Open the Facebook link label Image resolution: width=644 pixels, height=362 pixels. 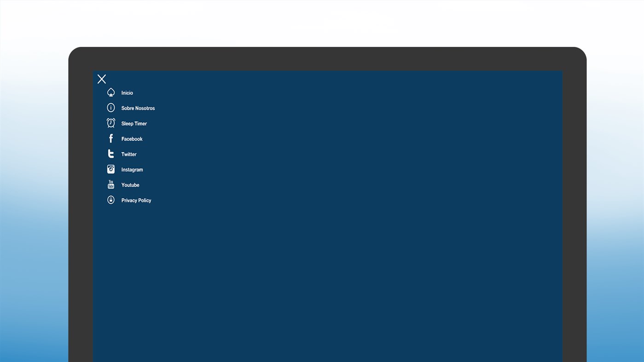(x=132, y=139)
